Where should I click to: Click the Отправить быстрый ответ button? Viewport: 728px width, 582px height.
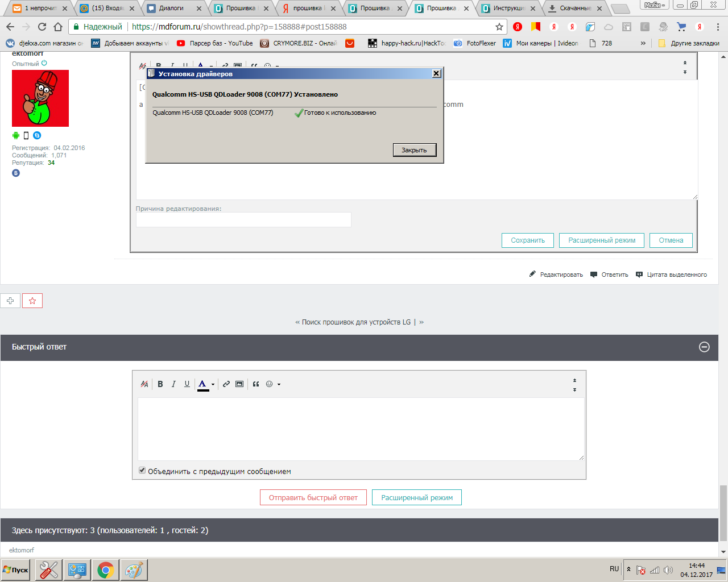pos(313,497)
